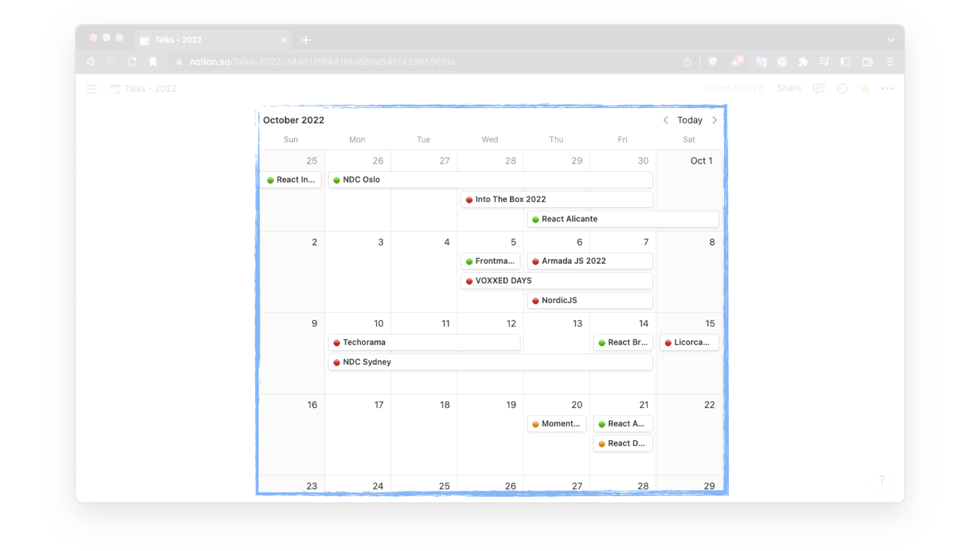Go to next month with right chevron
Screen dimensions: 980x551
pos(714,120)
